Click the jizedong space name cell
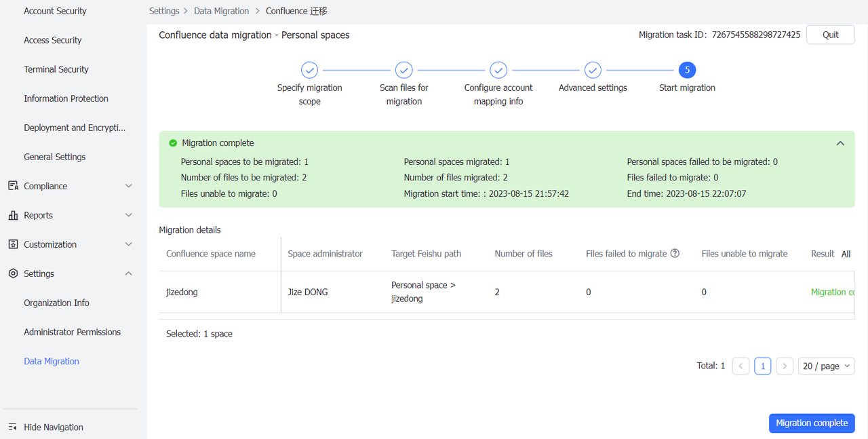The width and height of the screenshot is (868, 439). [182, 292]
